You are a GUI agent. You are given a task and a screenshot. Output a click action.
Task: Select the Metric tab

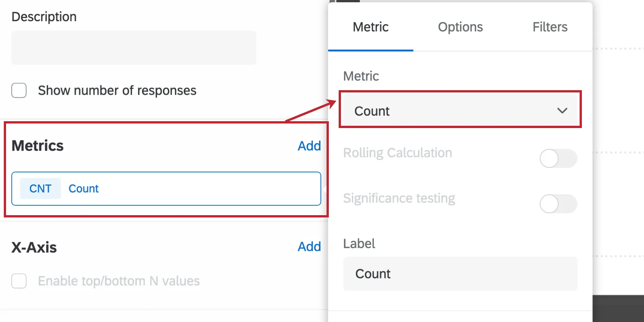click(x=370, y=27)
